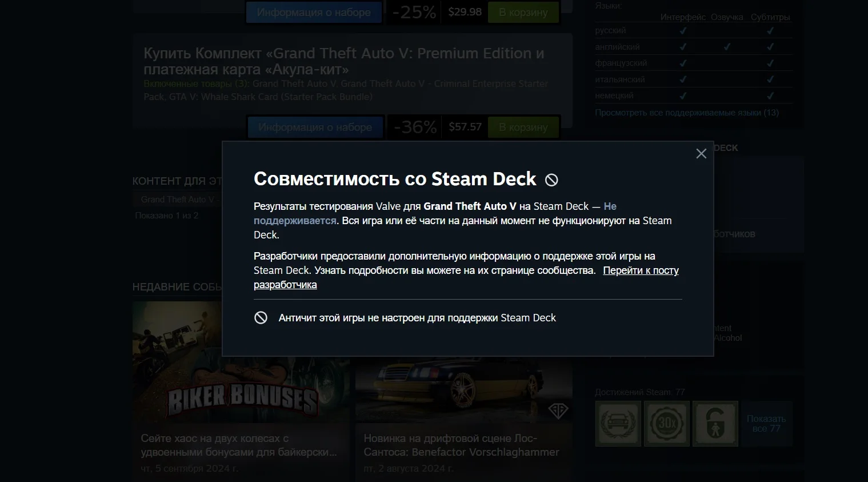The width and height of the screenshot is (868, 482).
Task: Select the 30x achievement icon
Action: [x=666, y=424]
